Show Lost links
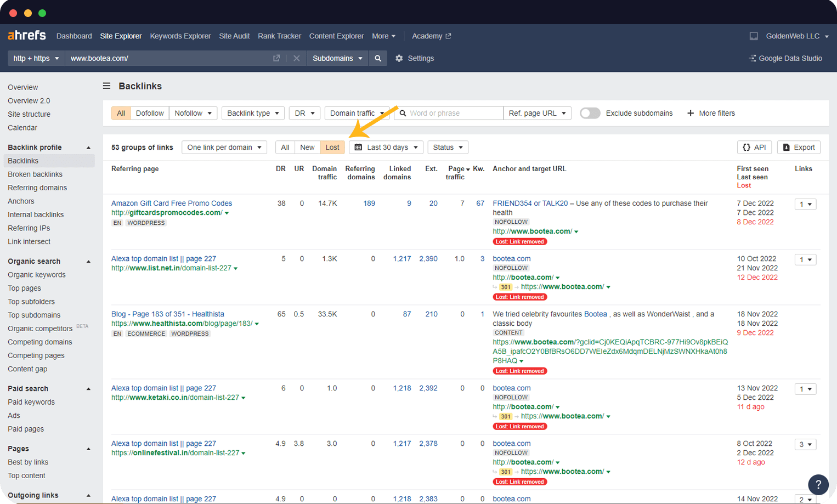The image size is (837, 504). pos(332,148)
